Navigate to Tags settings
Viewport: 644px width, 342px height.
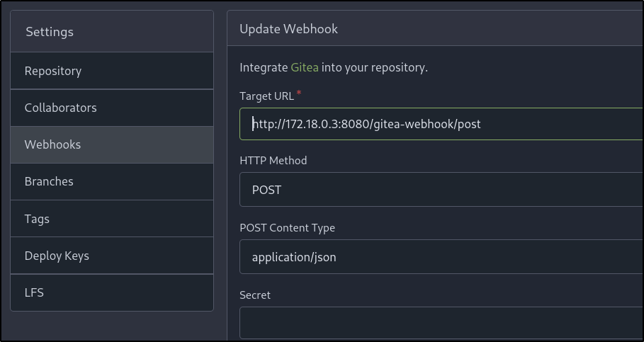(37, 219)
